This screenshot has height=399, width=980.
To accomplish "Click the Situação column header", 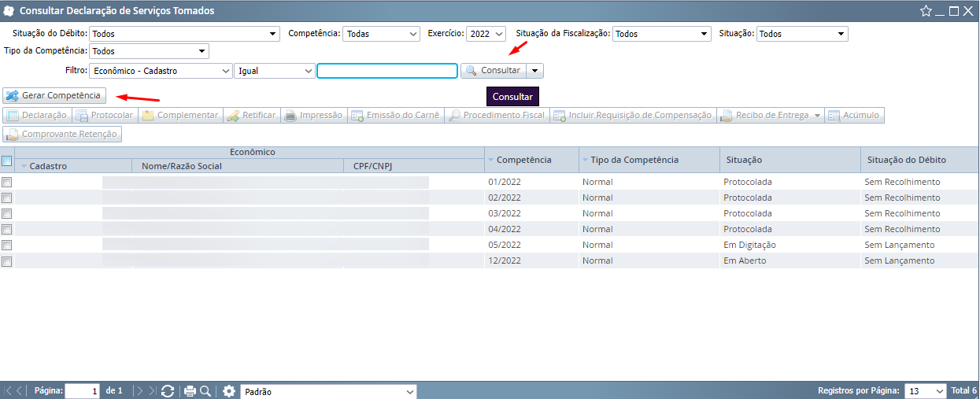I will [743, 160].
